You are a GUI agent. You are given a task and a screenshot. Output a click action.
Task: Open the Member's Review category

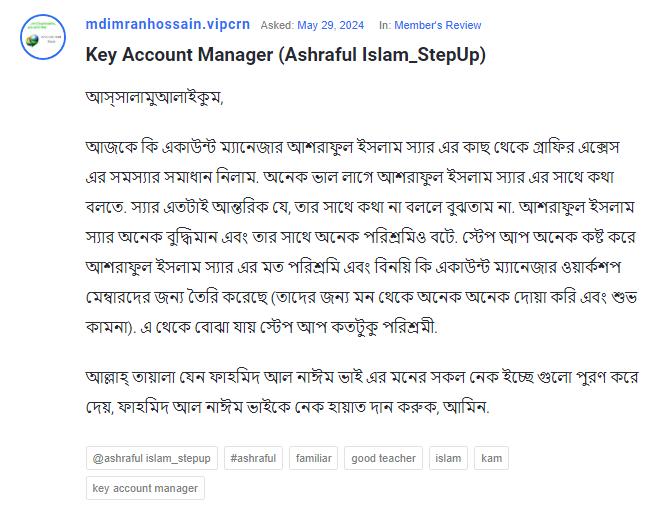(444, 25)
